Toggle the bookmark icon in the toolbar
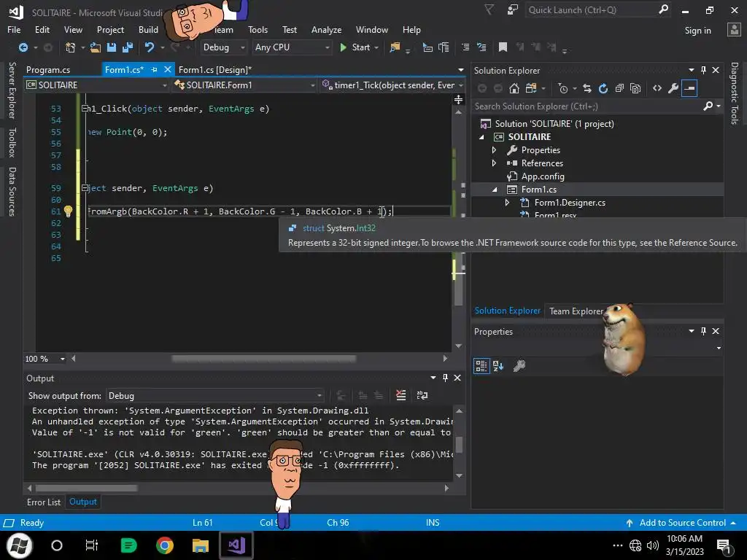Screen dimensions: 747x560 (x=503, y=47)
